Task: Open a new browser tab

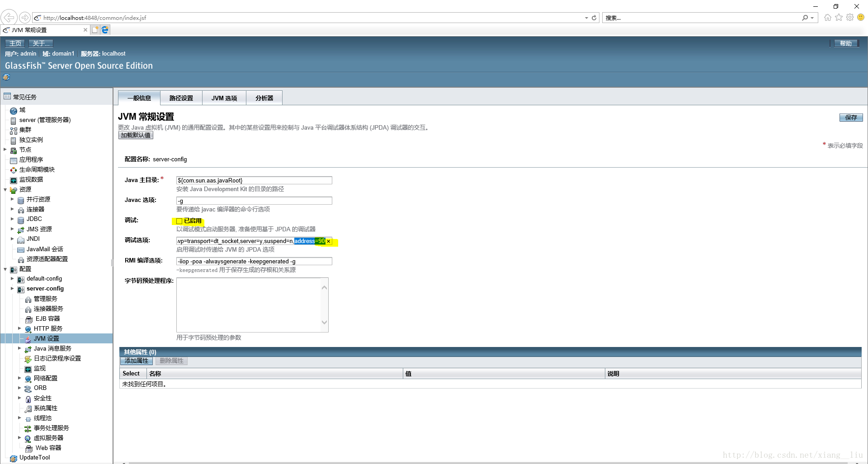Action: (x=95, y=30)
